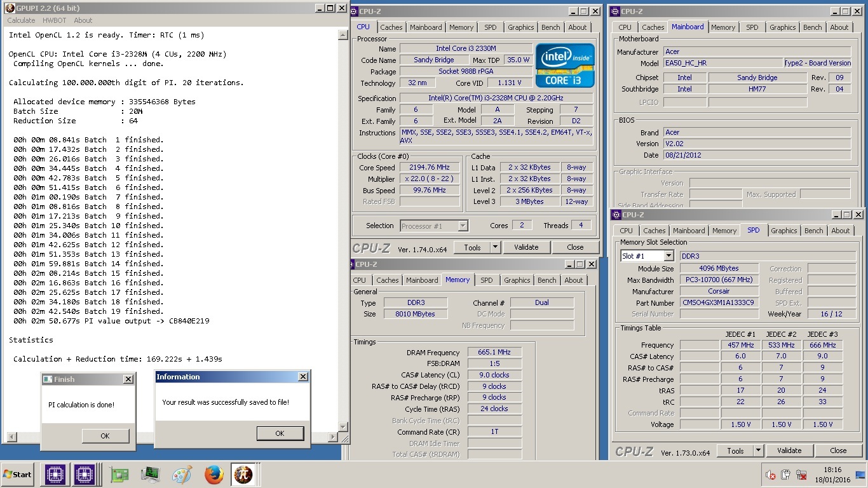Select Caches tab in Memory window
The height and width of the screenshot is (488, 868).
coord(388,280)
